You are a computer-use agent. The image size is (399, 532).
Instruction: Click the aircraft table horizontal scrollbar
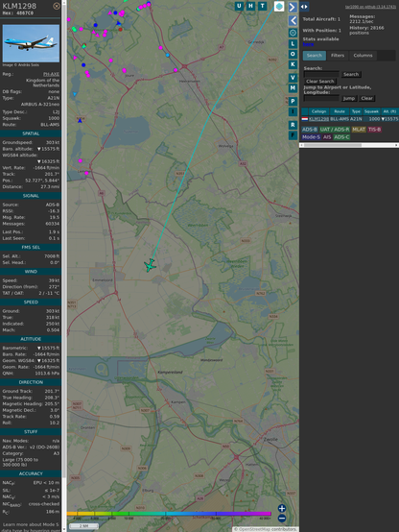tap(349, 145)
